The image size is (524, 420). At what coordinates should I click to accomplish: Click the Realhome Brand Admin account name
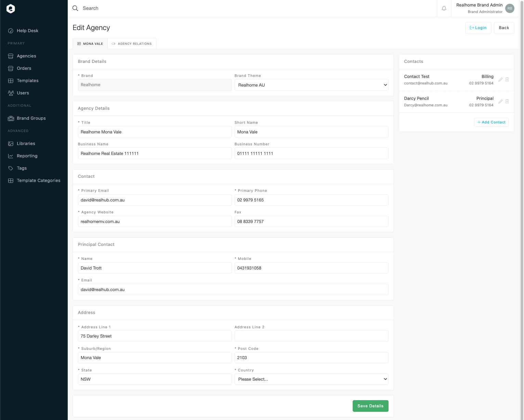coord(479,5)
